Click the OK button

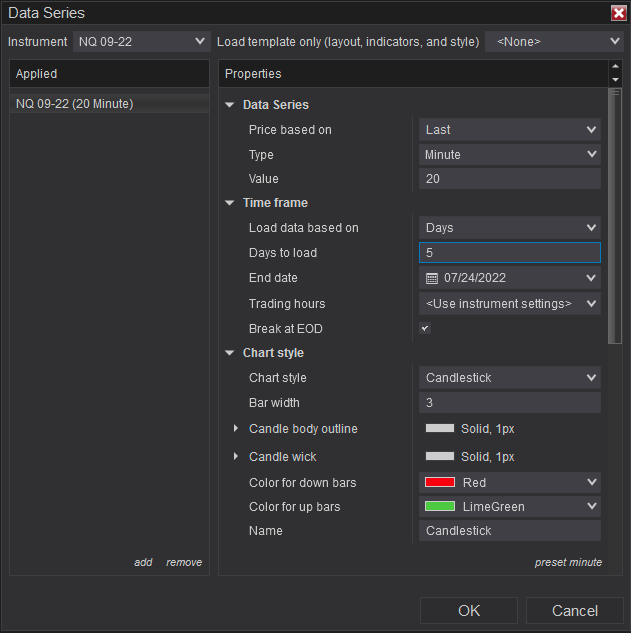pyautogui.click(x=468, y=611)
